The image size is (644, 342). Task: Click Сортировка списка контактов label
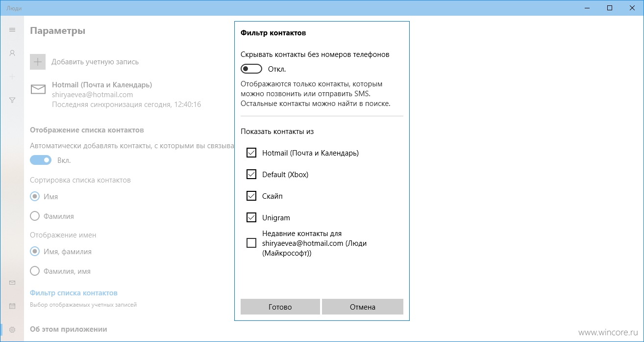point(80,180)
